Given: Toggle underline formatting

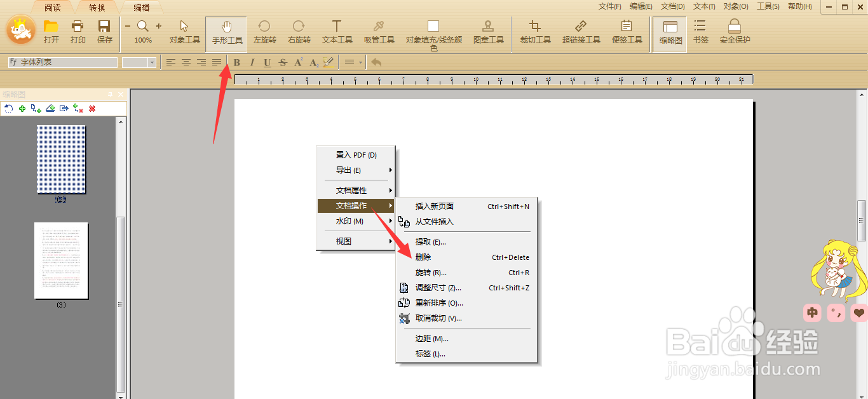Looking at the screenshot, I should coord(267,62).
